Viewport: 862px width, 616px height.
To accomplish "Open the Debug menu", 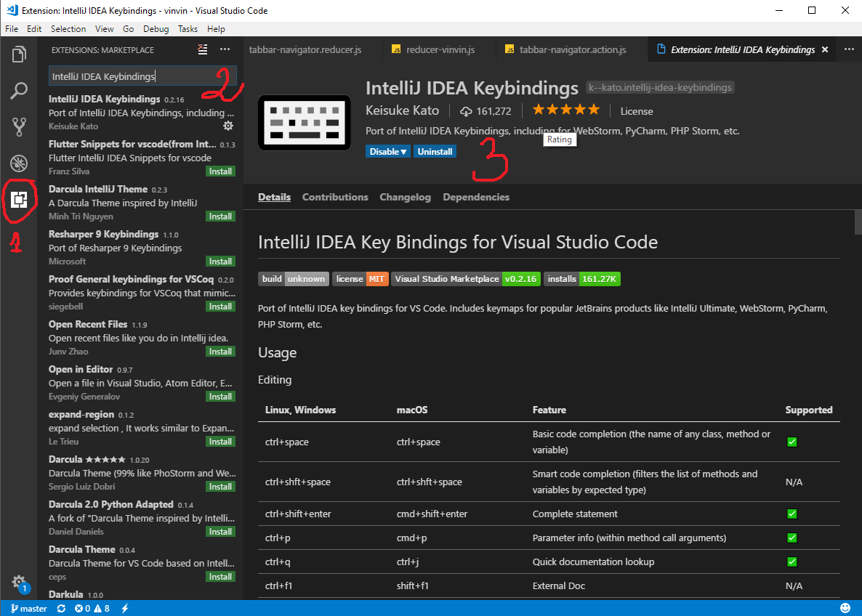I will coord(156,28).
